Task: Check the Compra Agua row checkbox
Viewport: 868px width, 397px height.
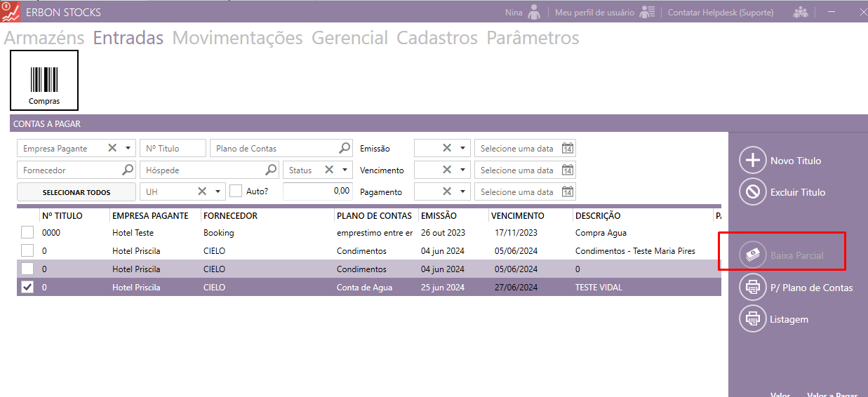Action: point(27,233)
